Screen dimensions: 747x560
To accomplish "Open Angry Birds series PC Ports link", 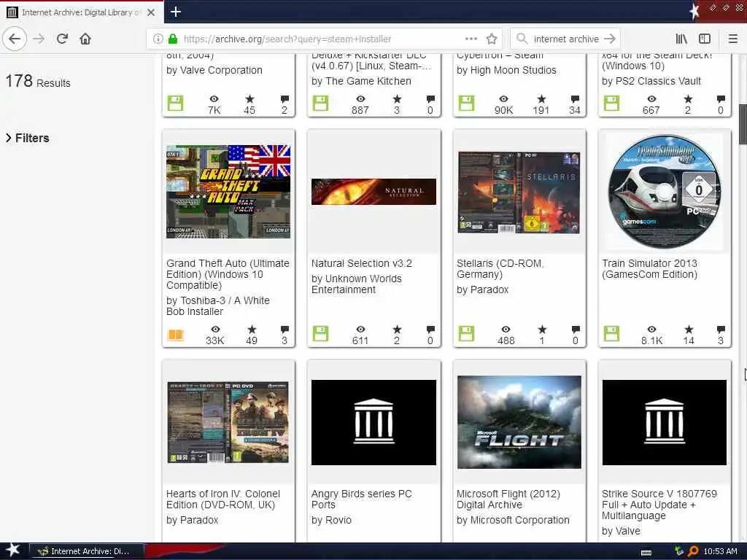I will point(362,499).
